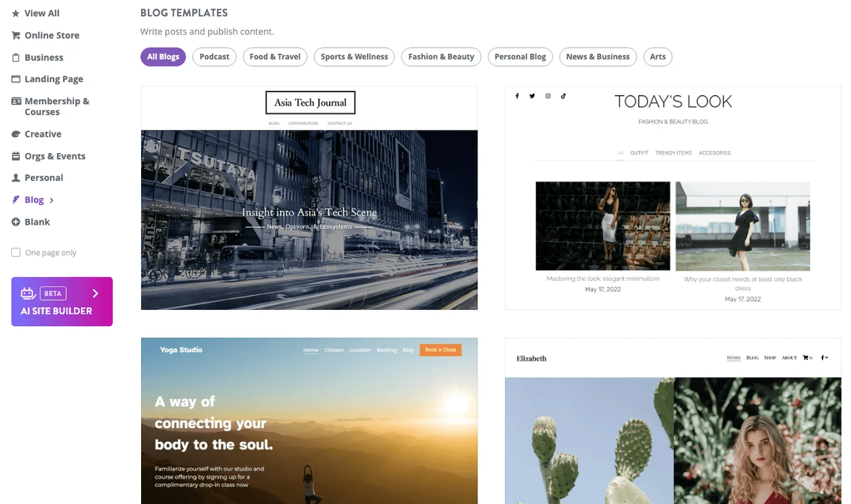Expand the Blog category chevron
The image size is (851, 504).
tap(52, 199)
